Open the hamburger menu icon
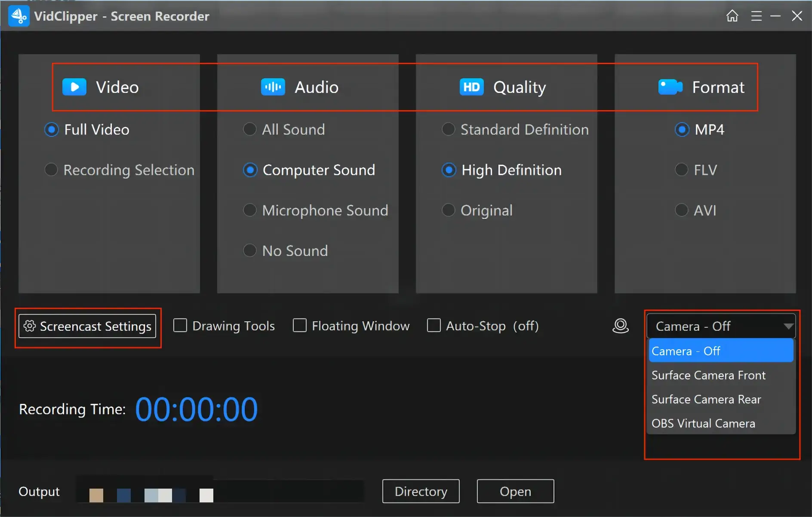The image size is (812, 517). [757, 16]
